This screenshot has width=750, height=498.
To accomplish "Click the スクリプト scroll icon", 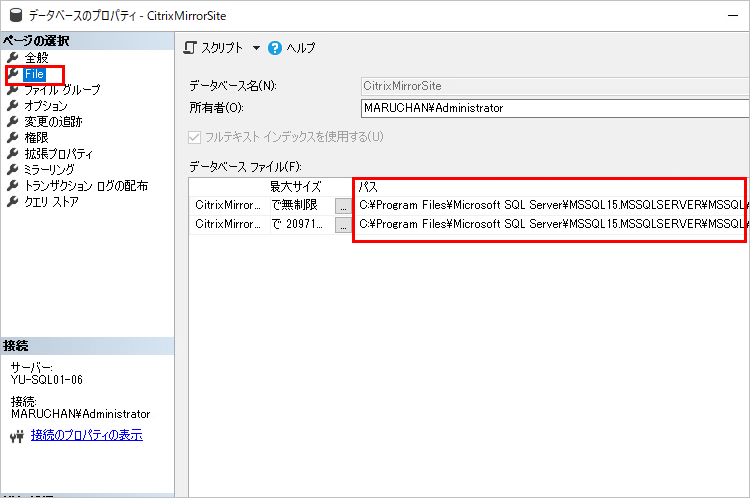I will [x=190, y=48].
